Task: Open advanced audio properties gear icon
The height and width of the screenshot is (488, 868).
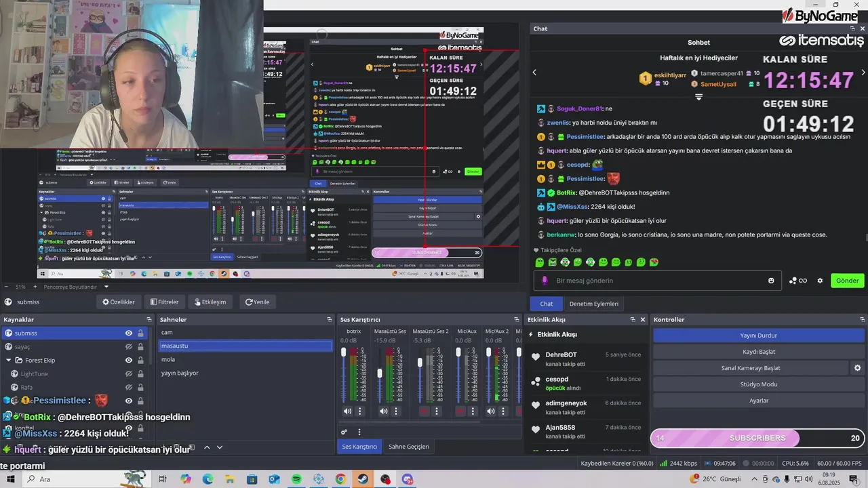Action: pyautogui.click(x=344, y=432)
